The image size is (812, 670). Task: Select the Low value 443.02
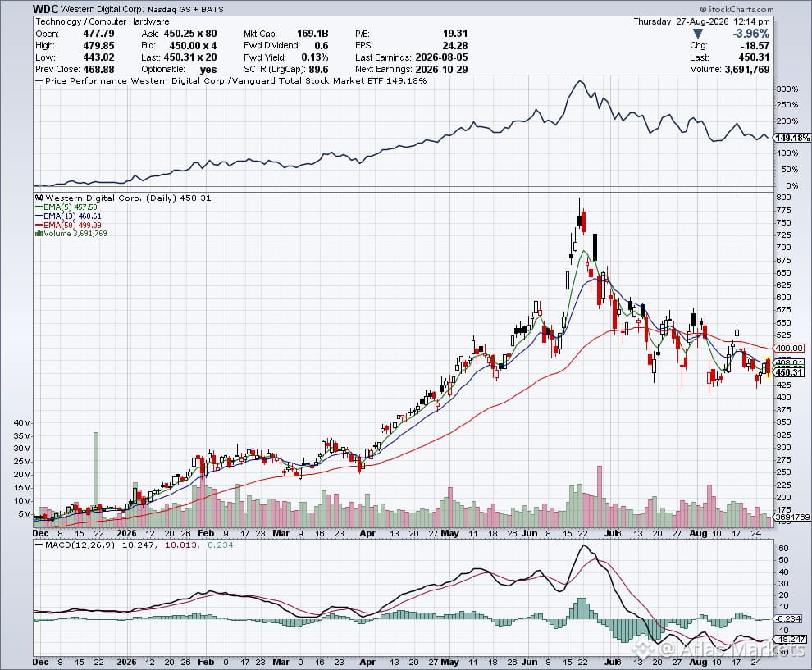tap(99, 57)
